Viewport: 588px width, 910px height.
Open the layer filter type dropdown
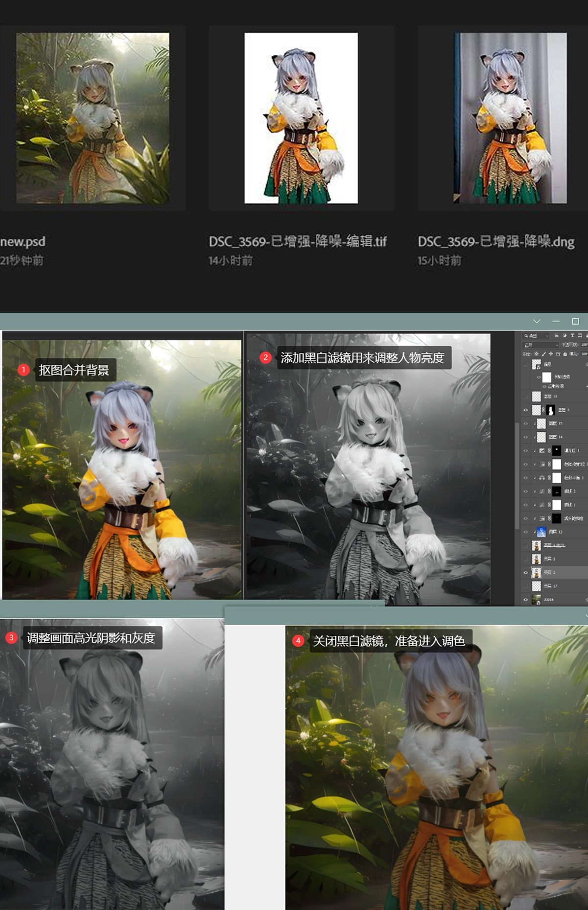536,336
